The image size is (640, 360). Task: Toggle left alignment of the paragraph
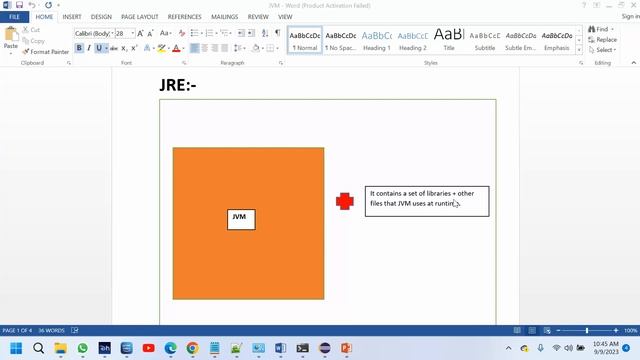coord(195,48)
